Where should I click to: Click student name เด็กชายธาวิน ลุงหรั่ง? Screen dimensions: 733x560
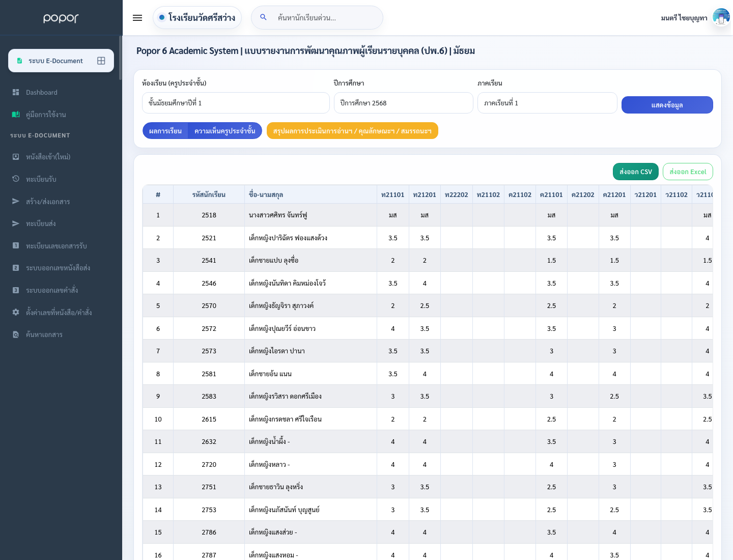click(x=276, y=487)
